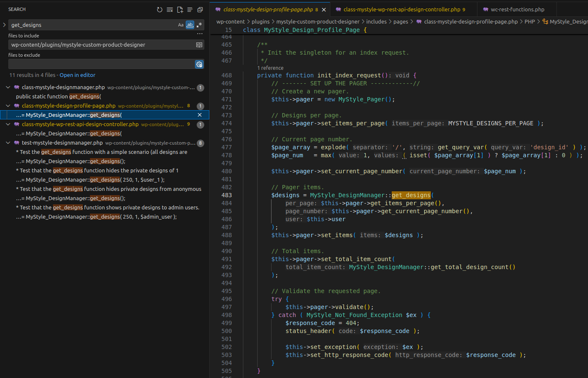Click the Open in editor link
Screen dimensions: 588x378
77,75
